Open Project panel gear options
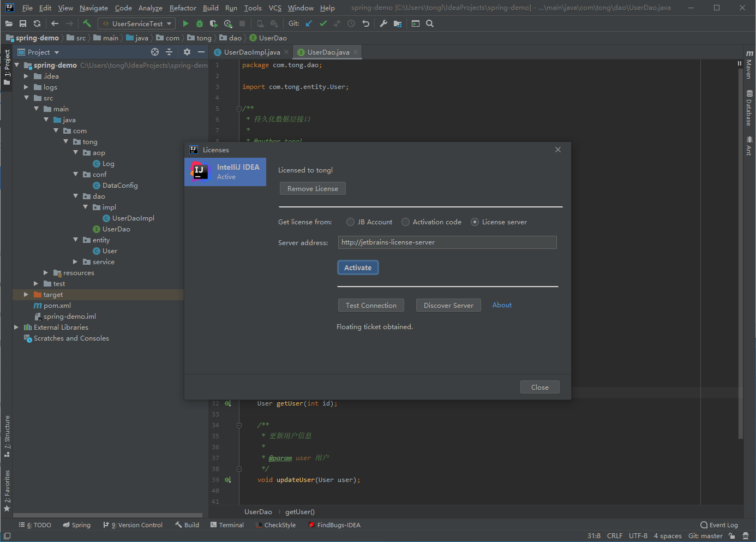The height and width of the screenshot is (542, 756). click(x=187, y=52)
